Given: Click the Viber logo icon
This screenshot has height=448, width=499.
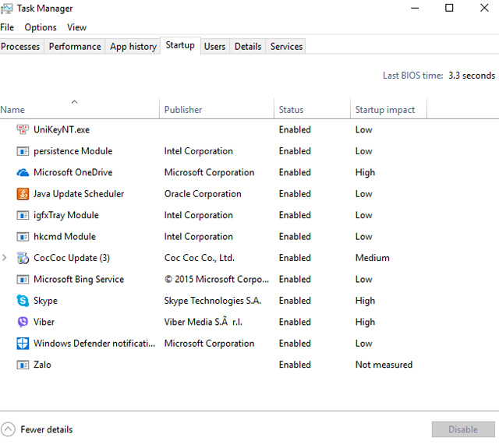Looking at the screenshot, I should pos(23,322).
